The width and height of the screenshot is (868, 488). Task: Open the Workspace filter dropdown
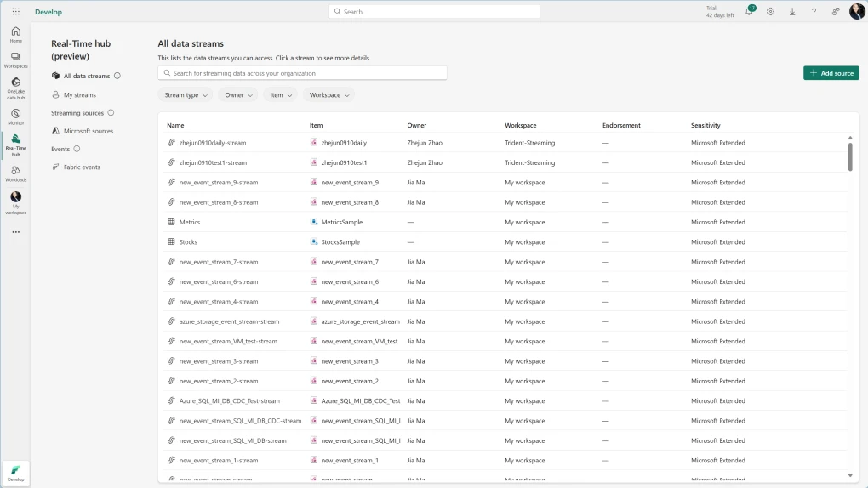tap(329, 95)
